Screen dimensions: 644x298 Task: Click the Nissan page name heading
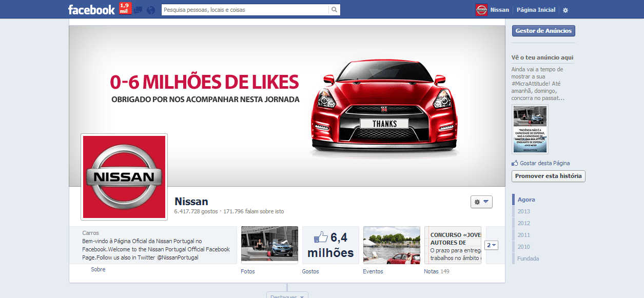[191, 202]
